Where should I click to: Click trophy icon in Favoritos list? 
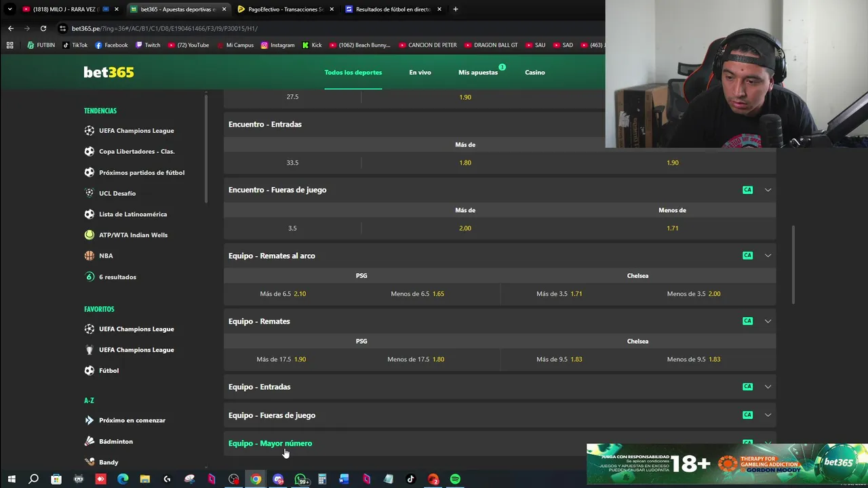click(90, 350)
